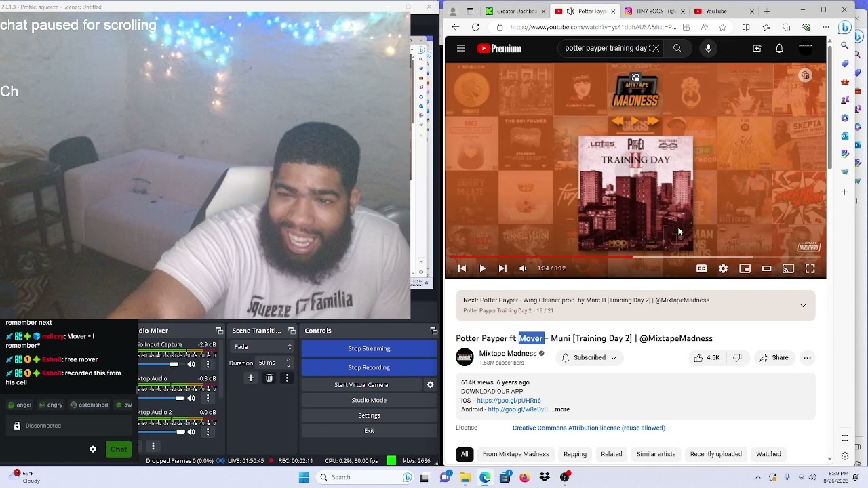Open the YouTube account avatar menu
Viewport: 868px width, 488px height.
pos(806,48)
